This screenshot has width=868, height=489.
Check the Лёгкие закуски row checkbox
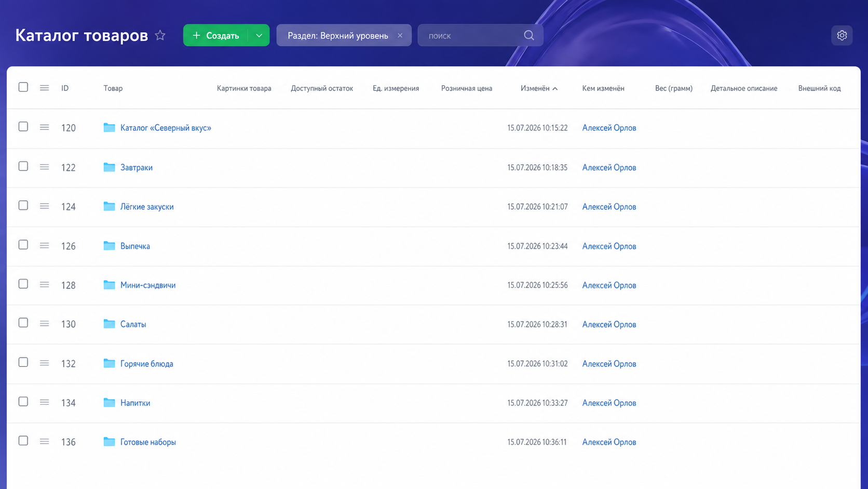[x=23, y=205]
